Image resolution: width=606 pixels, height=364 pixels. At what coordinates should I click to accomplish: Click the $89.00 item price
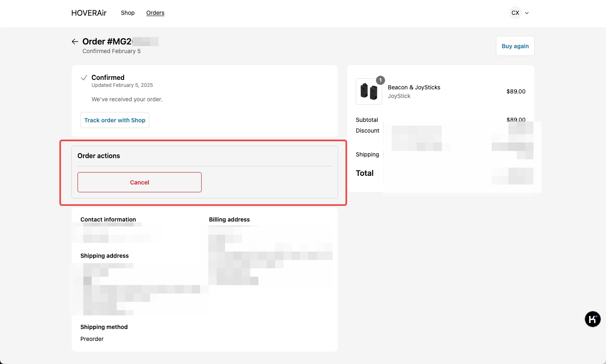[x=516, y=91]
